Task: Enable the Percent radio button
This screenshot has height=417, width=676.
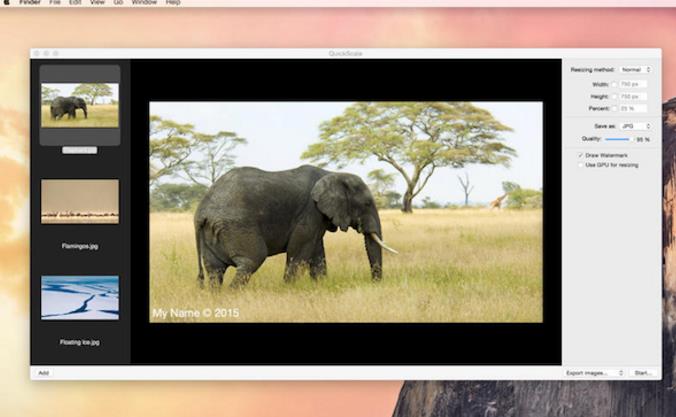Action: point(615,108)
